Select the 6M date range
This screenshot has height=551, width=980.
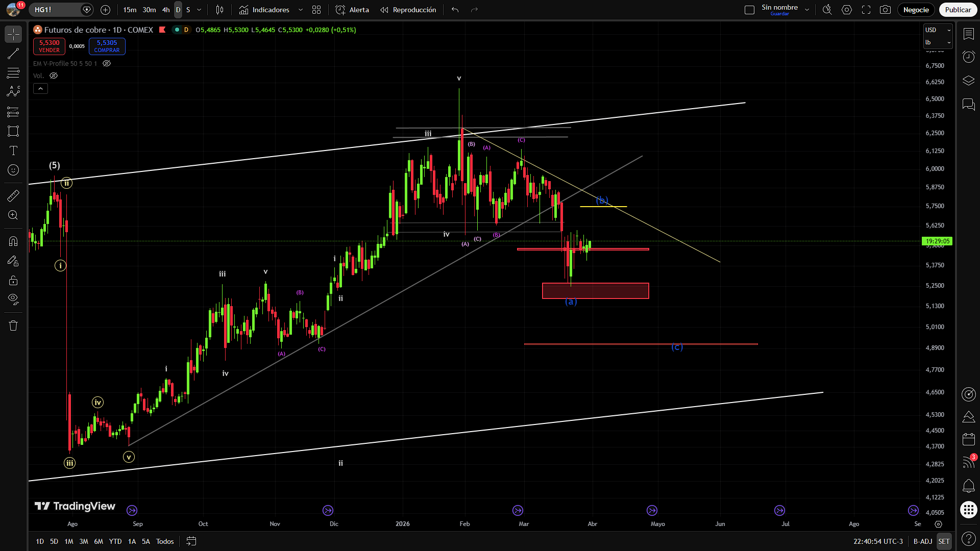(x=99, y=541)
